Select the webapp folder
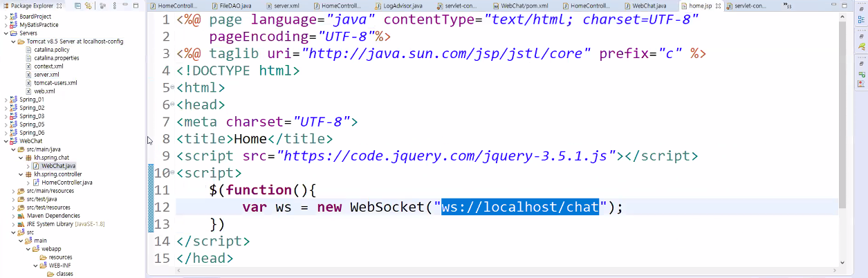Image resolution: width=868 pixels, height=278 pixels. [x=47, y=248]
